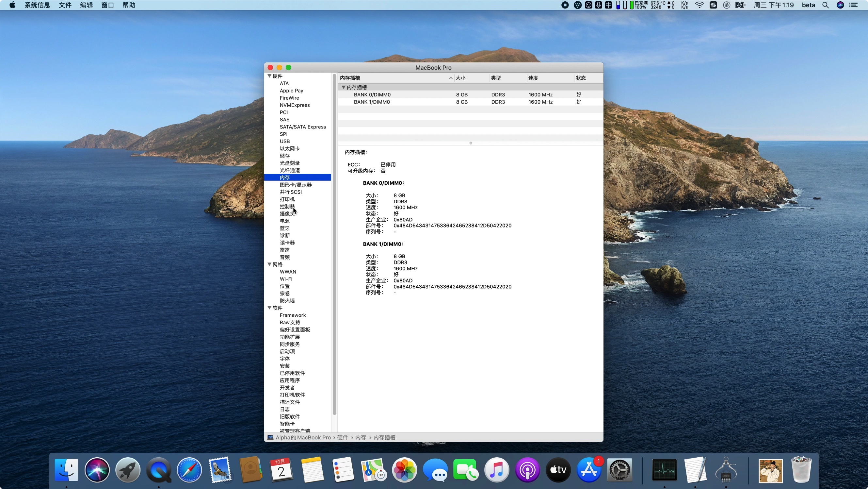
Task: Select 防火墙 in sidebar
Action: click(x=287, y=300)
